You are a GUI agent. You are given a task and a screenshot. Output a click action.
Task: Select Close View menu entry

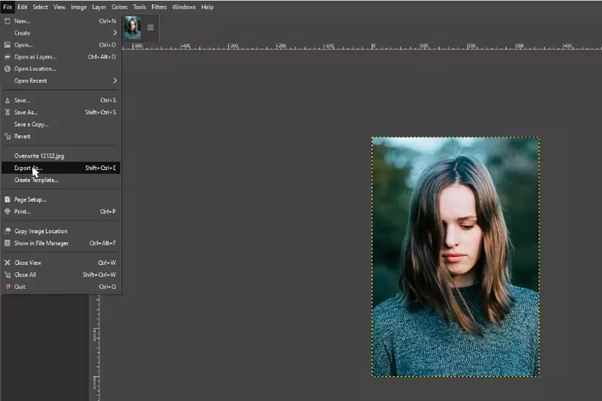[x=61, y=262]
